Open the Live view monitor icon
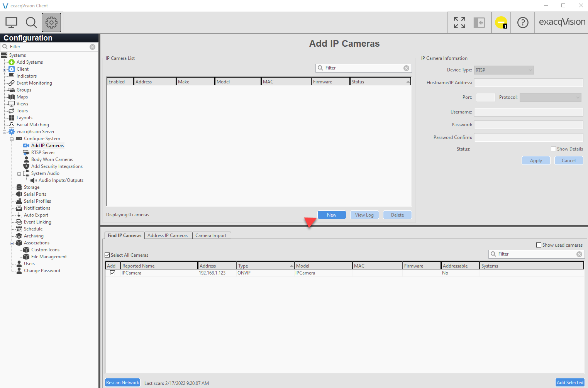The height and width of the screenshot is (388, 588). (x=11, y=22)
